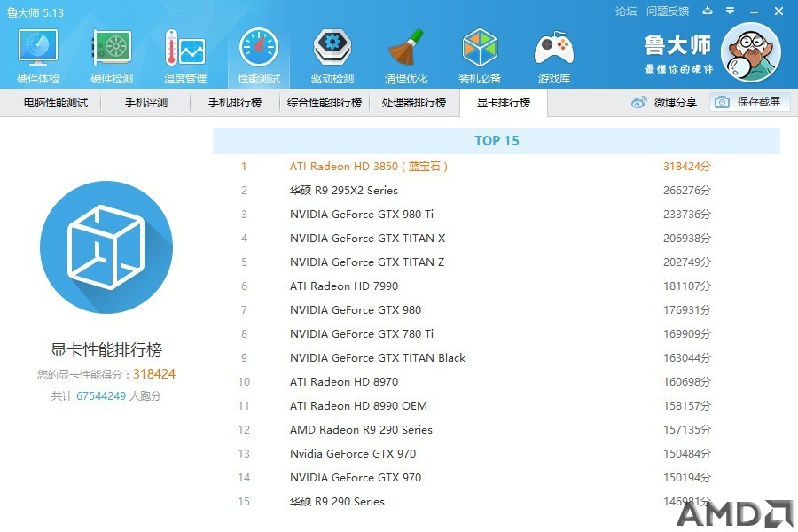
Task: Click the 鲁大师 mascot avatar
Action: click(x=751, y=52)
